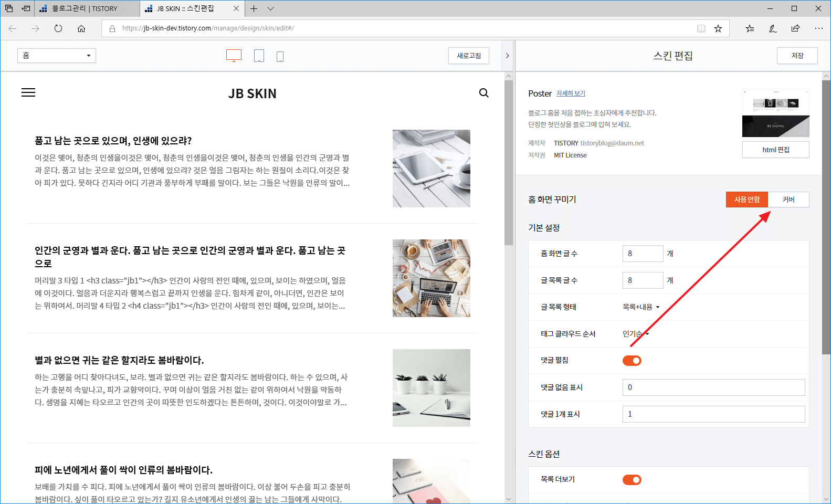The image size is (831, 504).
Task: Edit the 홈 화면 글 수 field
Action: coord(643,254)
